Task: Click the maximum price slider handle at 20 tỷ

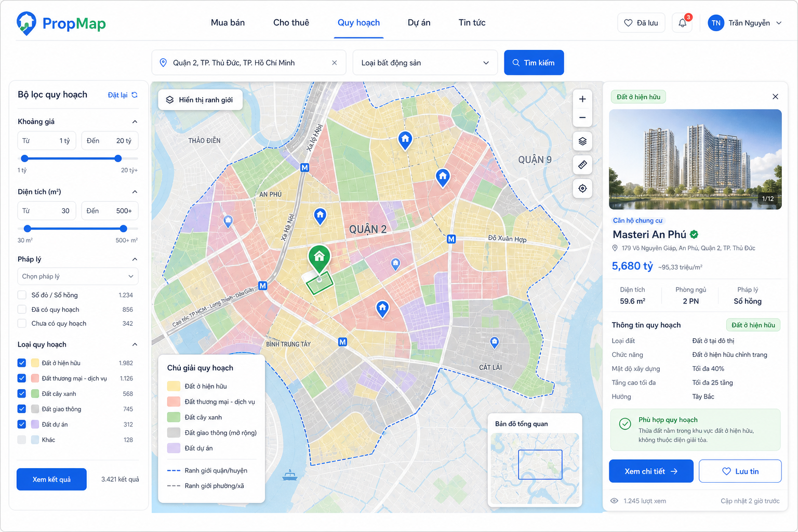Action: [x=118, y=158]
